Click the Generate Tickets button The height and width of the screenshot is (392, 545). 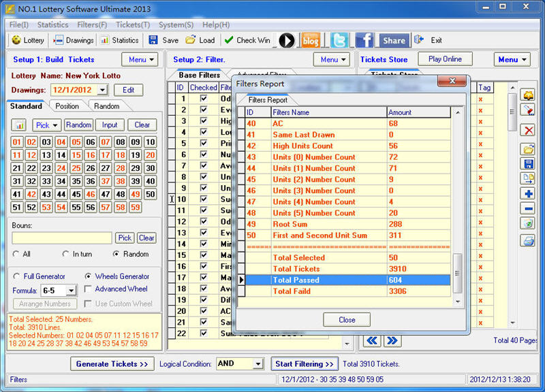(x=112, y=364)
